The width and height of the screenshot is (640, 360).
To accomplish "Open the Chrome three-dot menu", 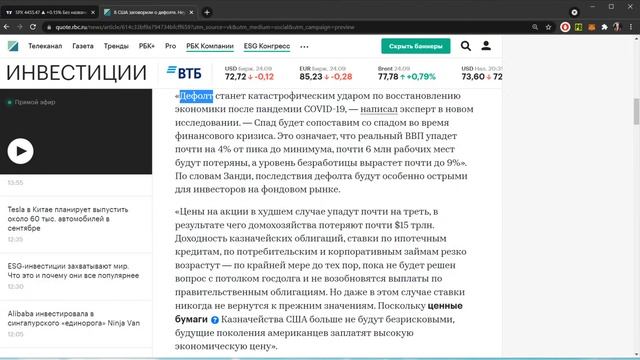I will pyautogui.click(x=631, y=27).
